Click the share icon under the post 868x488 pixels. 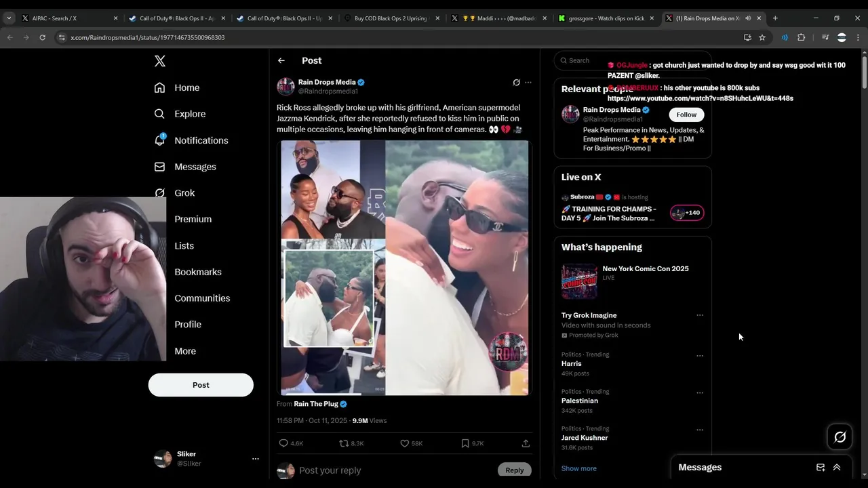click(x=526, y=443)
